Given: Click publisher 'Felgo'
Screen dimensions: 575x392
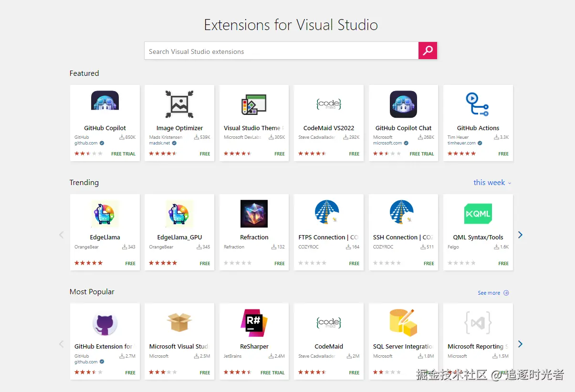Looking at the screenshot, I should (453, 247).
